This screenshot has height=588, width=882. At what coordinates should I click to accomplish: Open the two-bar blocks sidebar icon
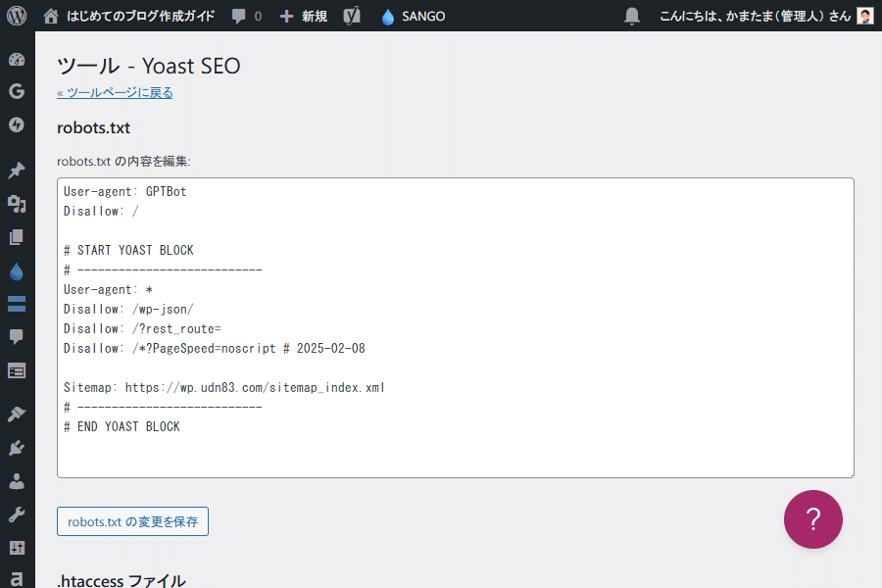tap(17, 304)
